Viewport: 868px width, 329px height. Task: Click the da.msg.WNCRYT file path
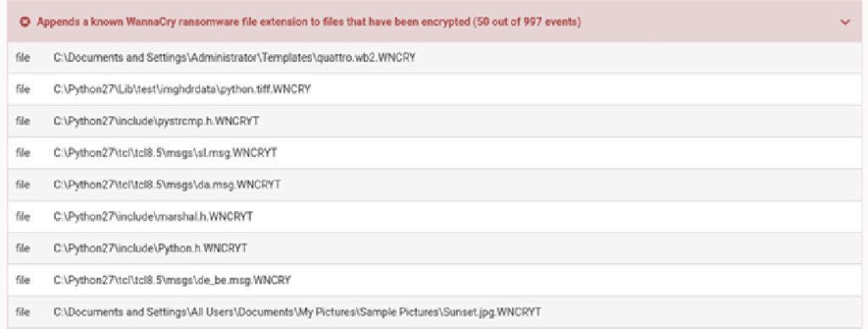167,185
